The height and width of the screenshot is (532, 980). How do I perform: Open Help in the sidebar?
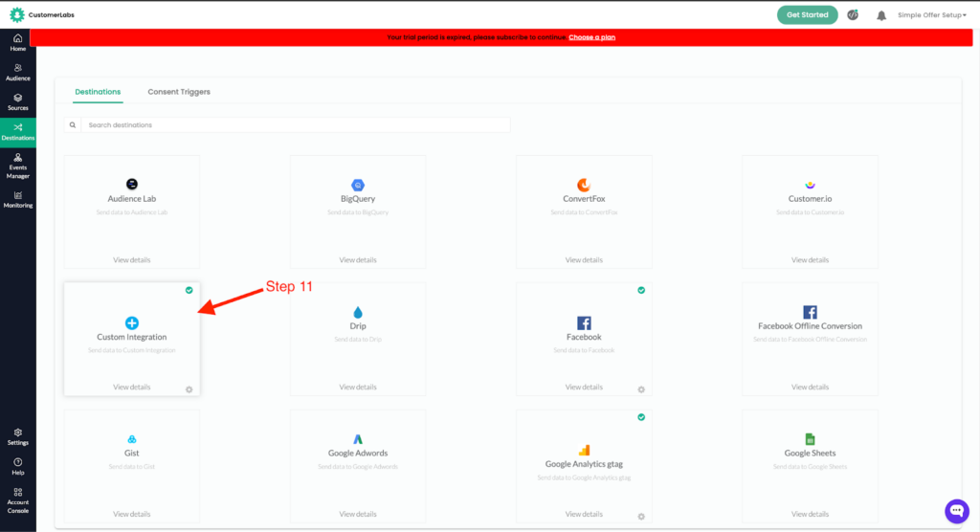tap(17, 467)
